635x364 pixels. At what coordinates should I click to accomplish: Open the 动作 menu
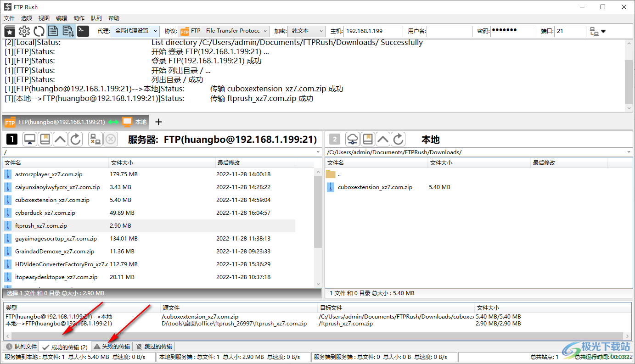click(x=79, y=18)
